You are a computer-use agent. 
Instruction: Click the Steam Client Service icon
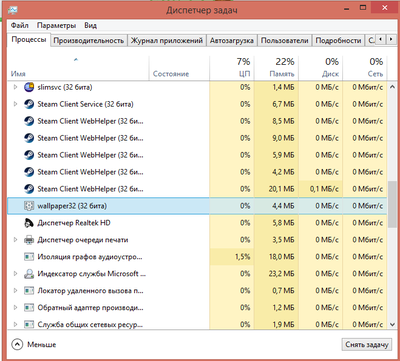click(29, 104)
